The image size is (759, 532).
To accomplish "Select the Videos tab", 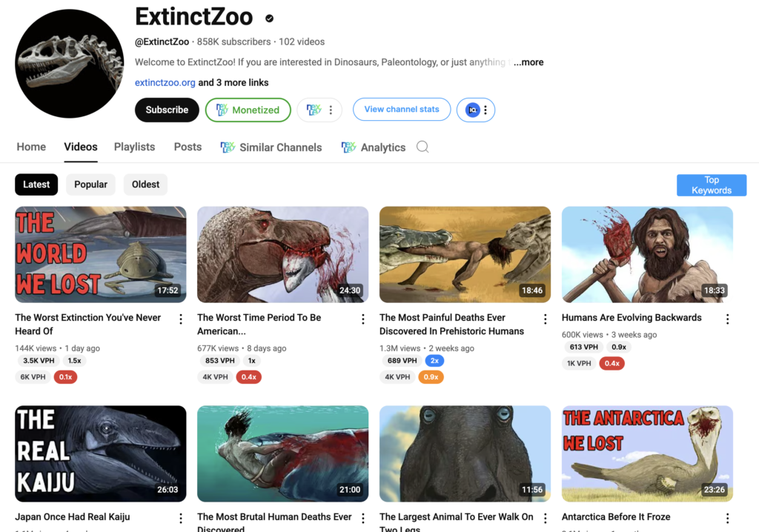I will [81, 147].
